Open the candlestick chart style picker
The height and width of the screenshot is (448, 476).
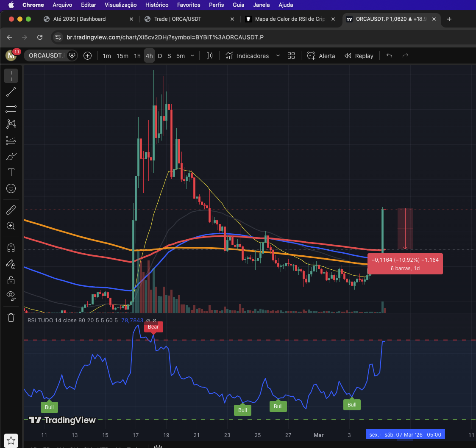click(209, 55)
